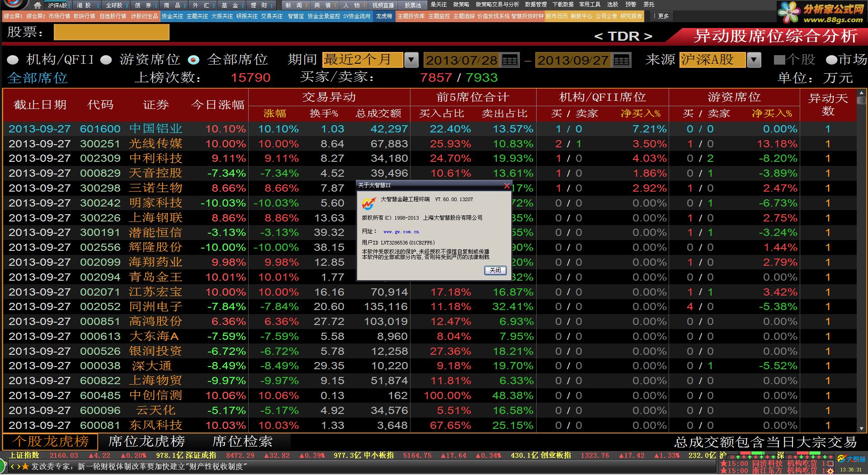Image resolution: width=868 pixels, height=475 pixels.
Task: Select the 市场 radio option
Action: pos(831,60)
